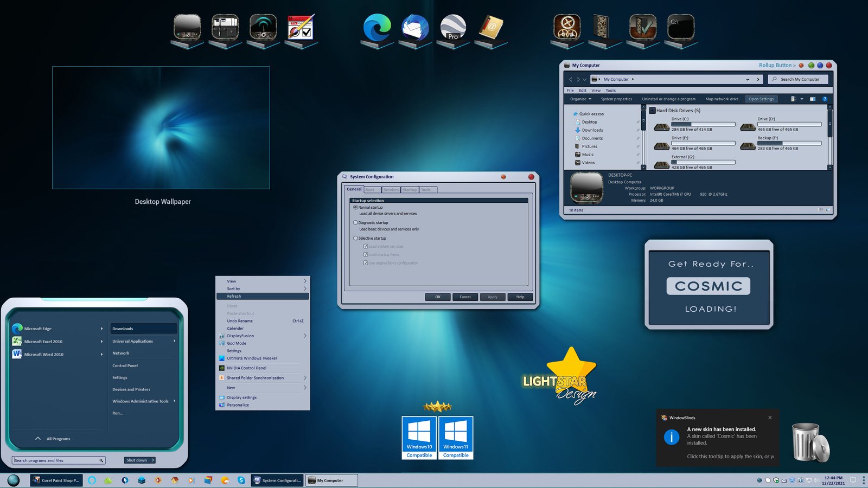Toggle Load system services checkbox
Viewport: 868px width, 488px height.
[x=366, y=246]
